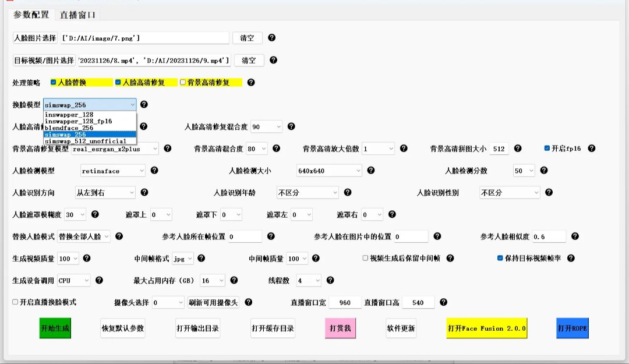Viewport: 629px width, 364px height.
Task: Enable the 背景高清修复 checkbox
Action: pos(183,83)
